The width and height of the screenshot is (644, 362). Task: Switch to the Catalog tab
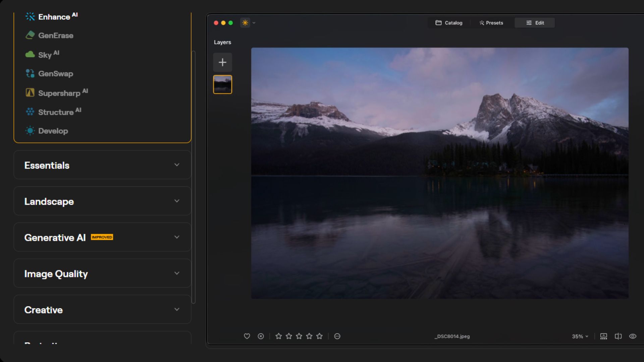(x=449, y=23)
